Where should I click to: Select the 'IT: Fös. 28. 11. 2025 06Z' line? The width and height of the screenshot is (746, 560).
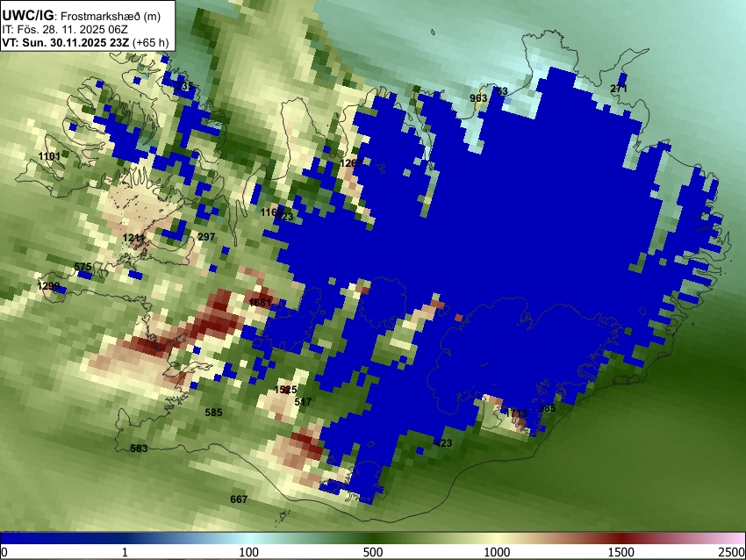65,30
